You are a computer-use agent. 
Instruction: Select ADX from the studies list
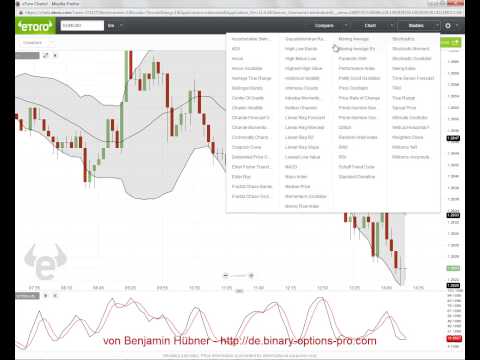tap(236, 49)
